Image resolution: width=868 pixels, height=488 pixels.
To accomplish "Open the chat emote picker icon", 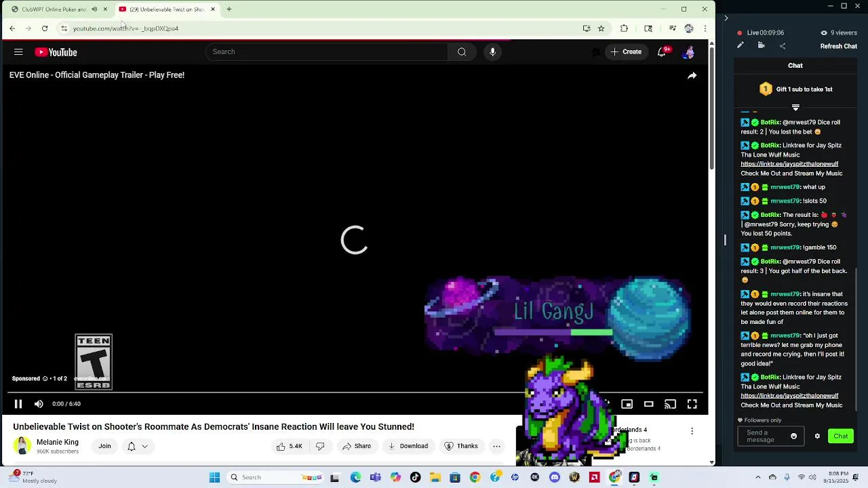I will point(793,436).
